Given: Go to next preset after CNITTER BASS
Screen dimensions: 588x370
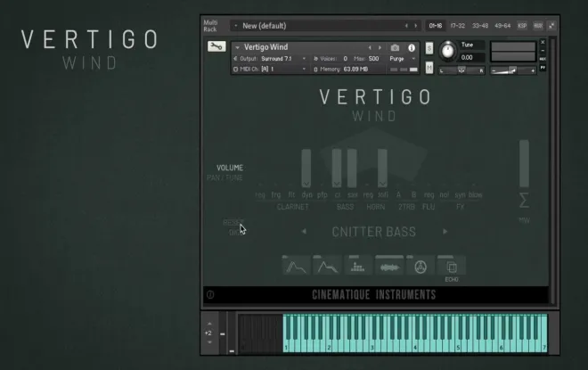Looking at the screenshot, I should [x=445, y=232].
